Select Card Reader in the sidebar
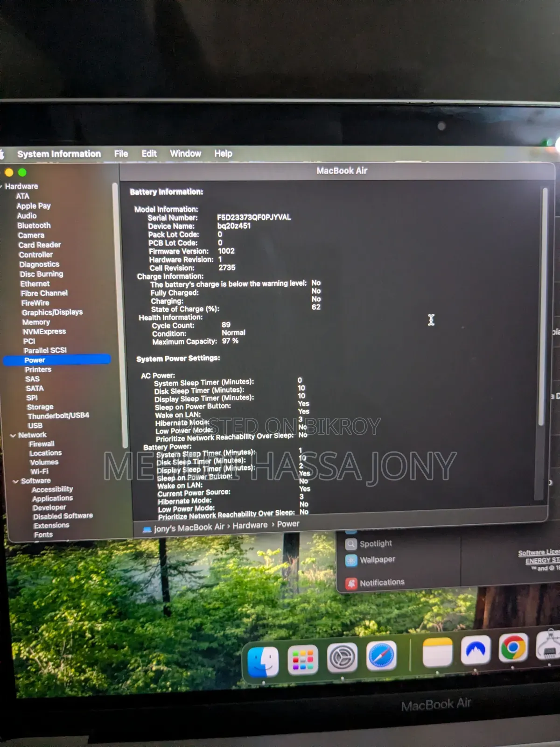This screenshot has height=747, width=560. point(40,245)
